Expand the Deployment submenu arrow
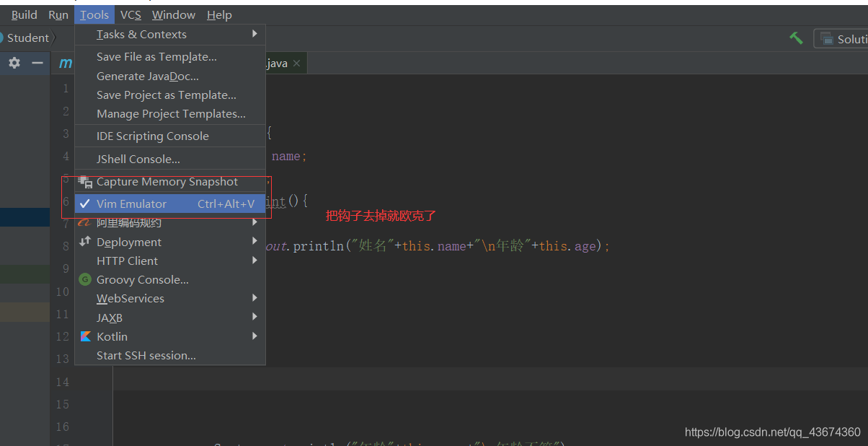 pyautogui.click(x=254, y=242)
